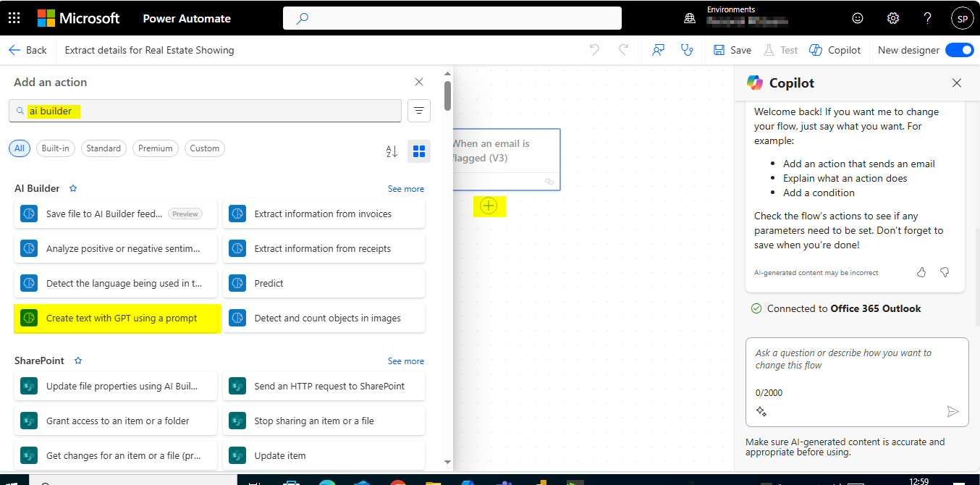This screenshot has width=980, height=485.
Task: Choose Grant access to an item or folder
Action: [116, 421]
